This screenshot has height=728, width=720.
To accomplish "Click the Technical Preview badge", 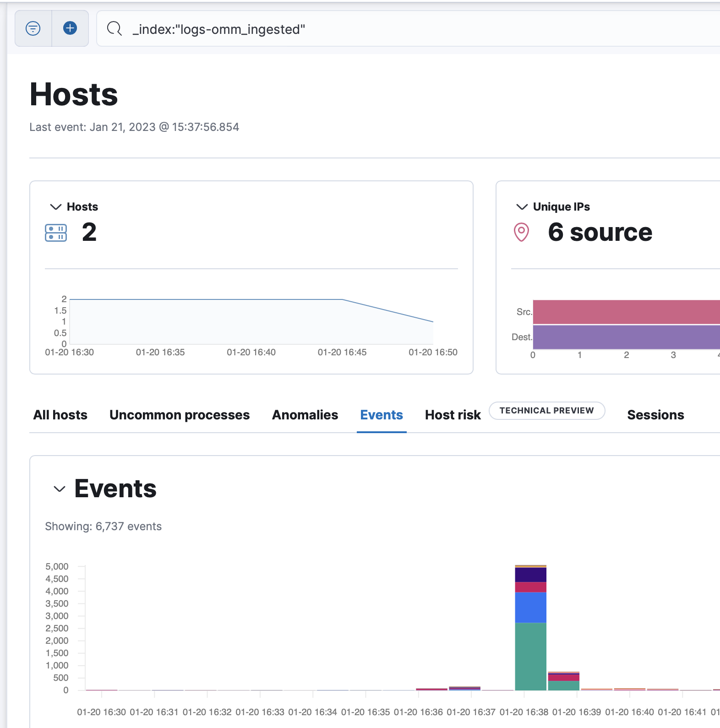I will [547, 411].
